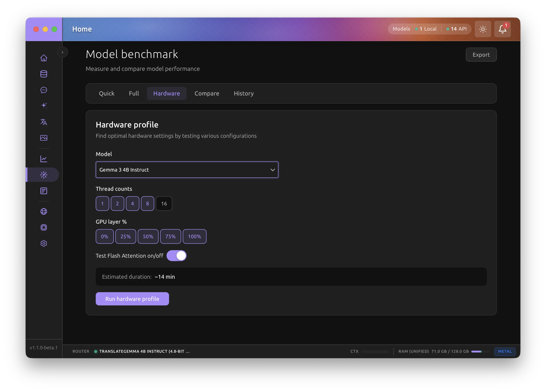This screenshot has width=546, height=392.
Task: Open the translation tool in the sidebar
Action: tap(44, 122)
